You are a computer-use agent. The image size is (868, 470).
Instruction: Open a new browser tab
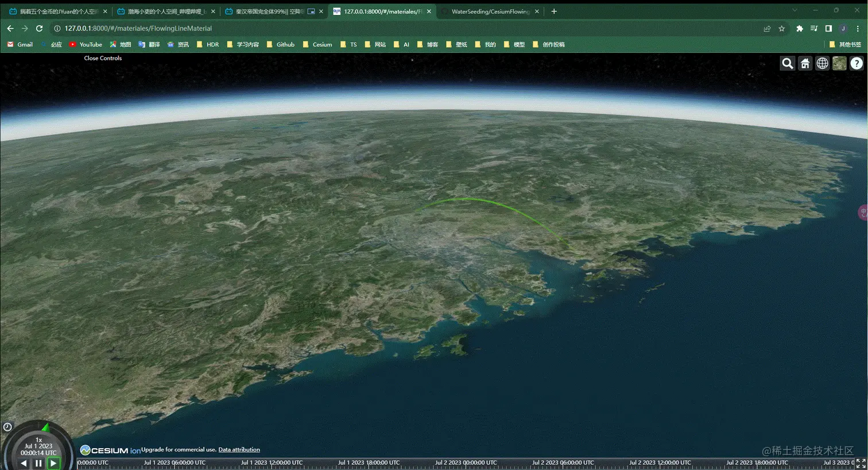(554, 11)
